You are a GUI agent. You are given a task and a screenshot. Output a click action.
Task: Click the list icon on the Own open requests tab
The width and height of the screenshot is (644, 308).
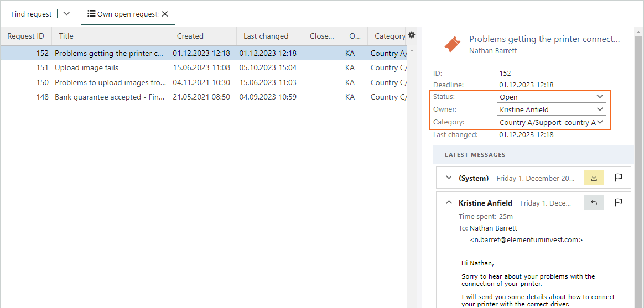tap(92, 14)
